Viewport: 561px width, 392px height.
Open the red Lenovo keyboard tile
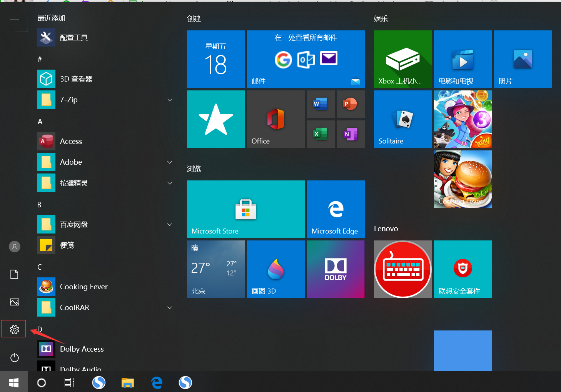[x=403, y=269]
